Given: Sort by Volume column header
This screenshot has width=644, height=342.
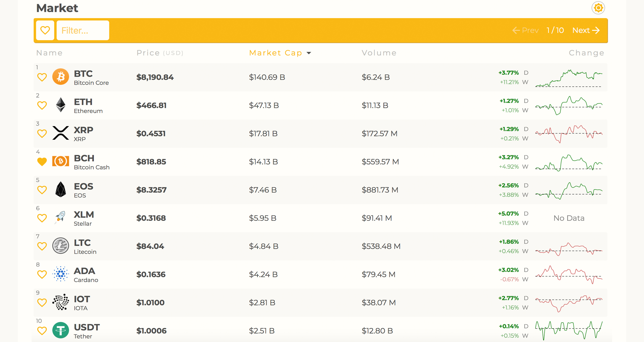Looking at the screenshot, I should pyautogui.click(x=379, y=53).
